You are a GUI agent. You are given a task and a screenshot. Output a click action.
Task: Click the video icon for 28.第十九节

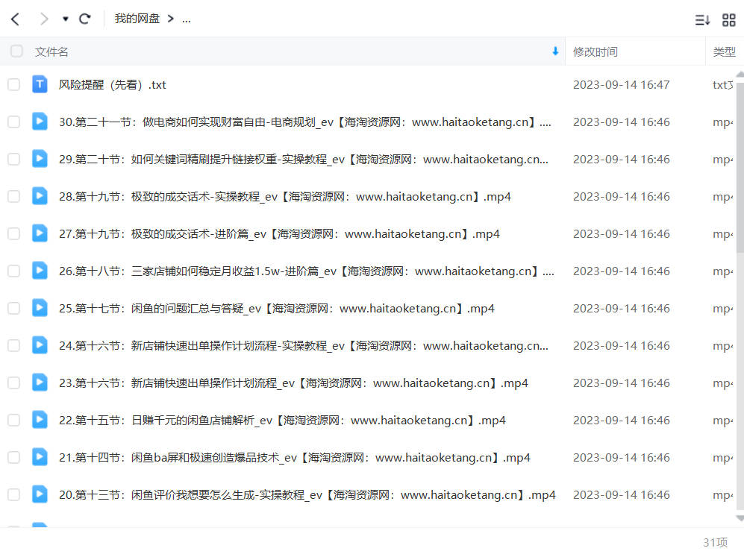(x=40, y=196)
